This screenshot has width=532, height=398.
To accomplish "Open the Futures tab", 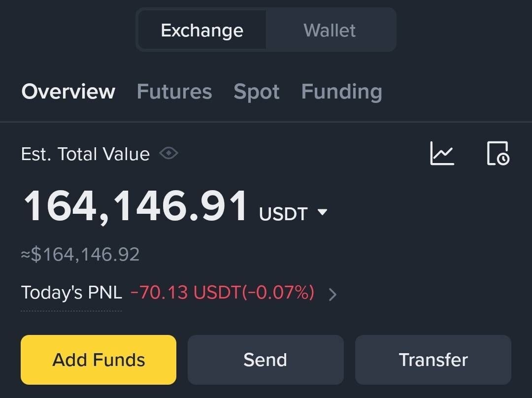I will point(174,92).
